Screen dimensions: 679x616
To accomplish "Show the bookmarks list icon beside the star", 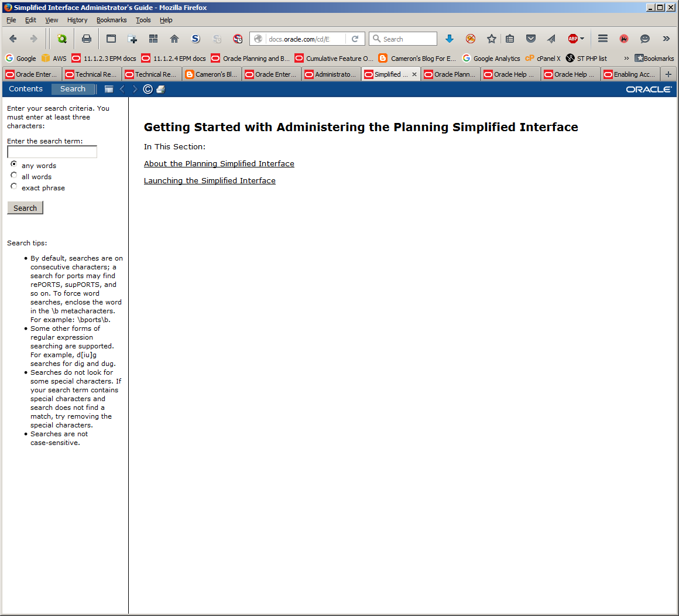I will point(510,39).
